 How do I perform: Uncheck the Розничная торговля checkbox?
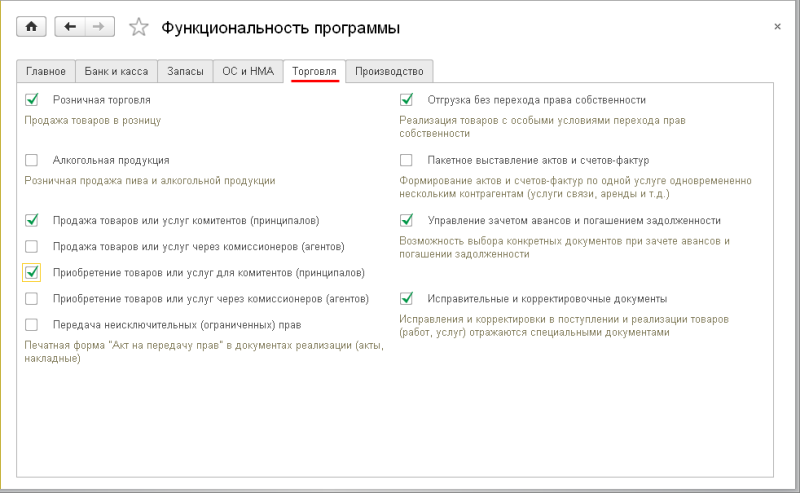coord(32,100)
